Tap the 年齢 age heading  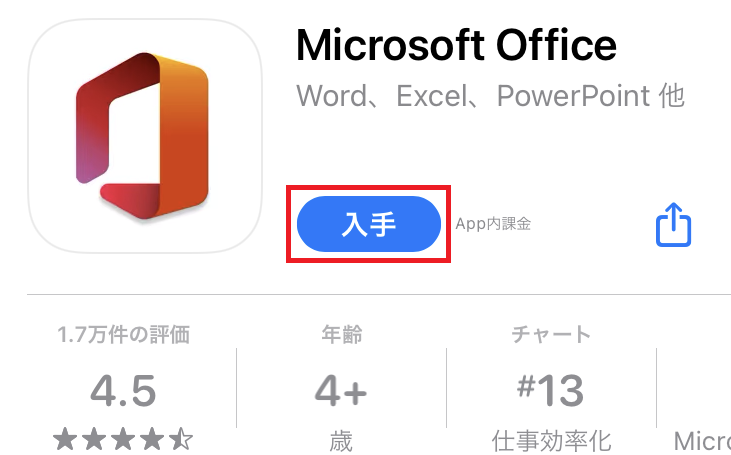341,335
